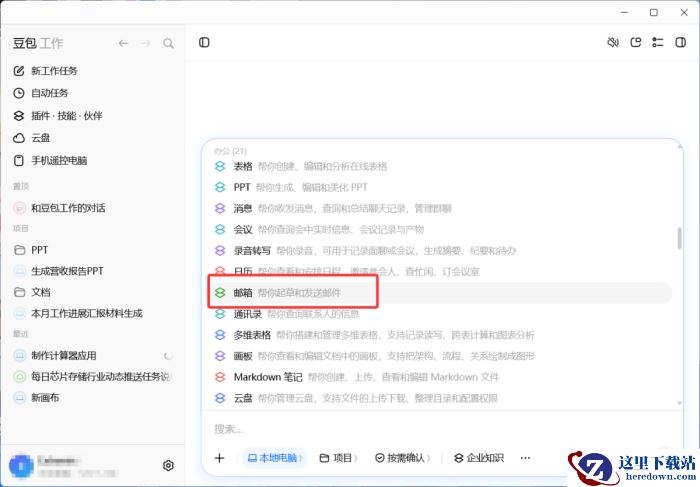Click the muted speaker icon in the top bar

(613, 42)
